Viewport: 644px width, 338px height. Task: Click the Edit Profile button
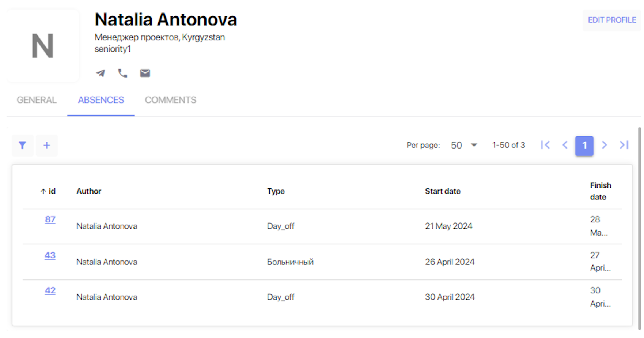[612, 20]
